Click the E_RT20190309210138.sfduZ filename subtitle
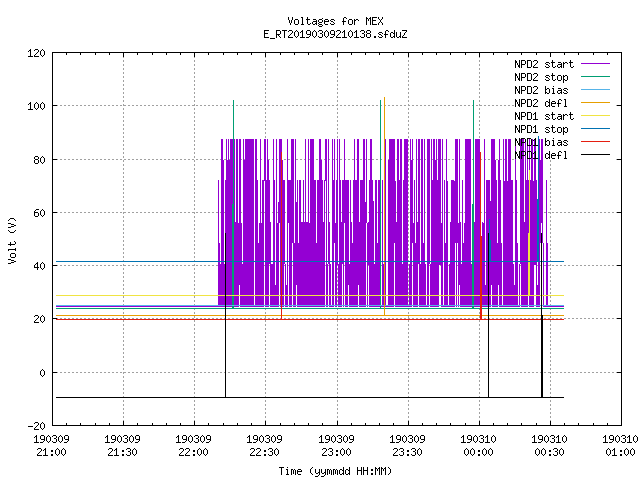Image resolution: width=640 pixels, height=480 pixels. click(335, 34)
